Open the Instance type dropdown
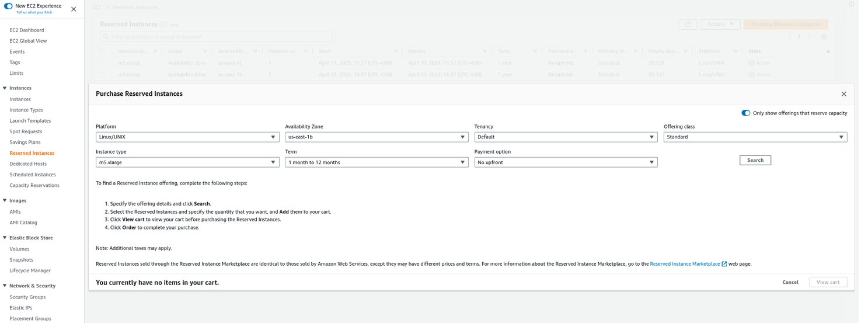 click(x=187, y=162)
